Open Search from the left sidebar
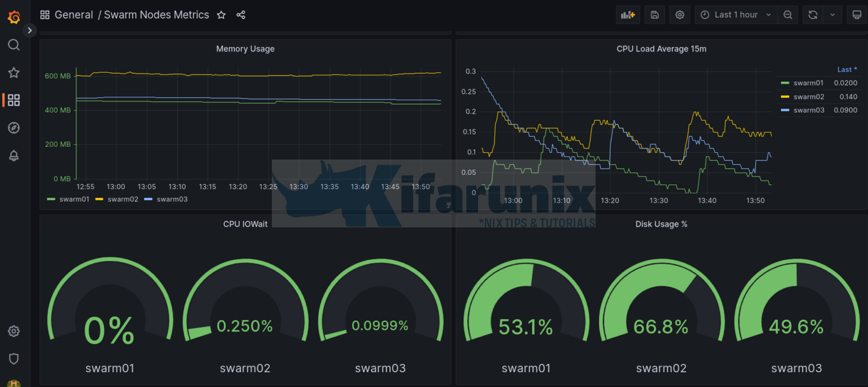The width and height of the screenshot is (868, 387). (14, 45)
